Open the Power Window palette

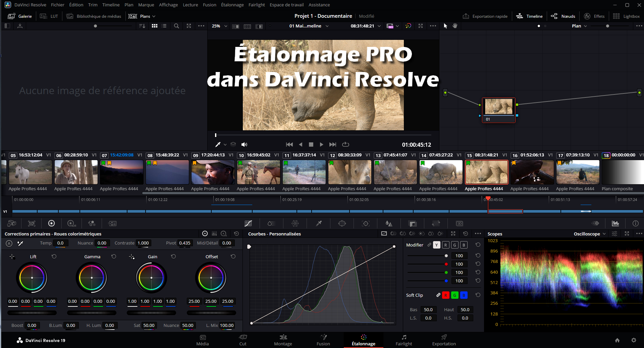coord(342,223)
